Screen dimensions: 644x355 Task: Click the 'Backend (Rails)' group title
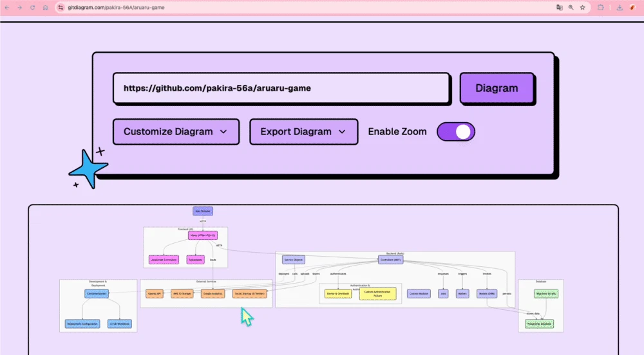click(395, 253)
